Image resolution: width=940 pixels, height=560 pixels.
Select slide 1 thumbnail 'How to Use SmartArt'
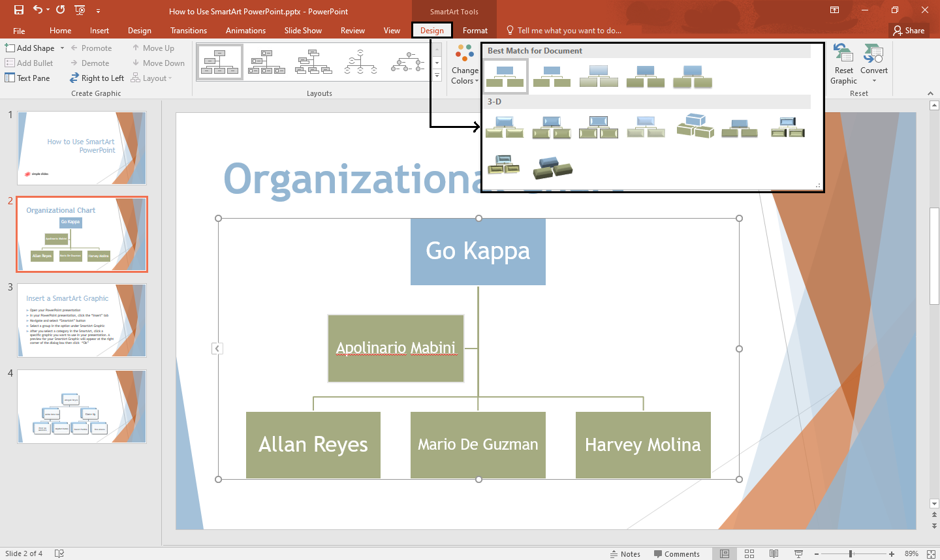point(82,148)
